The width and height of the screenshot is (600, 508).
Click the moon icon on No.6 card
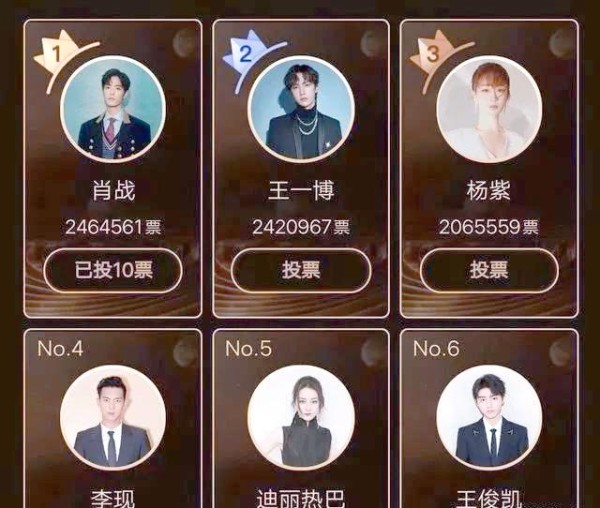click(x=559, y=352)
